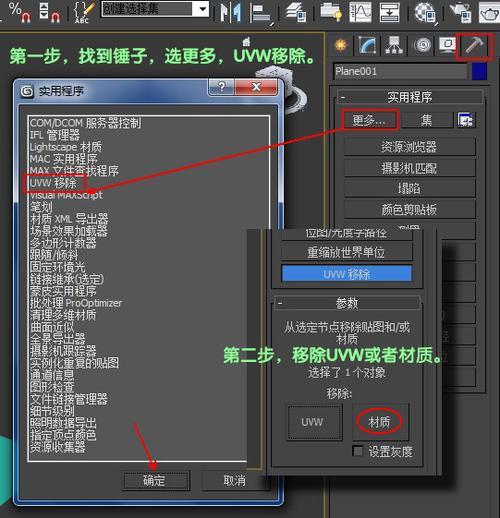500x518 pixels.
Task: Select IFL 管理器 in list
Action: tap(55, 135)
